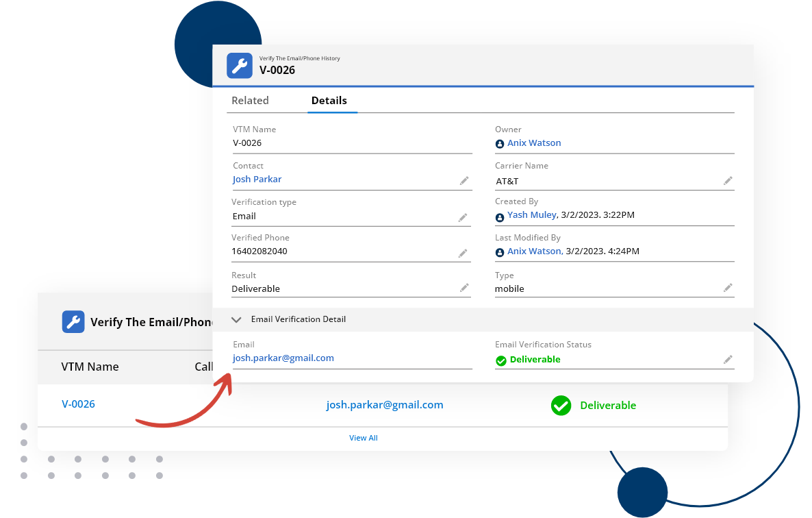Viewport: 812px width, 518px height.
Task: Edit the Contact field pencil icon
Action: tap(464, 181)
